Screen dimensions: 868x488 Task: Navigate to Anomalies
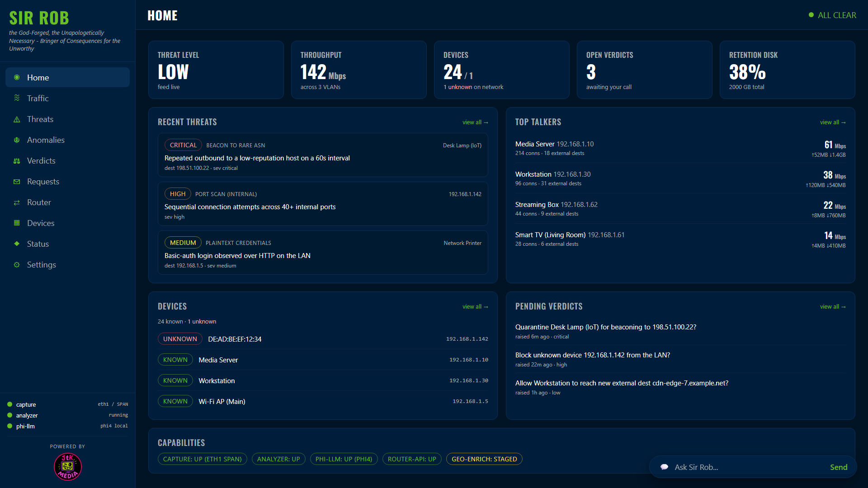[67, 140]
